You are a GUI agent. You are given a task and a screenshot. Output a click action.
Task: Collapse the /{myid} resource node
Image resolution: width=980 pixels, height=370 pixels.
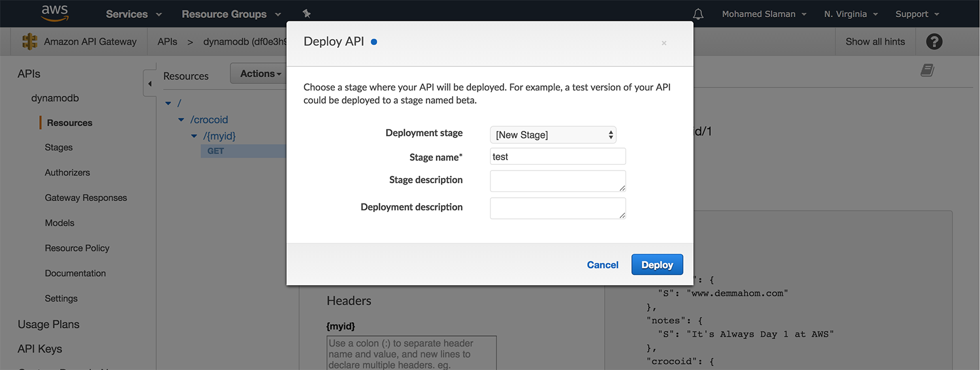coord(194,136)
